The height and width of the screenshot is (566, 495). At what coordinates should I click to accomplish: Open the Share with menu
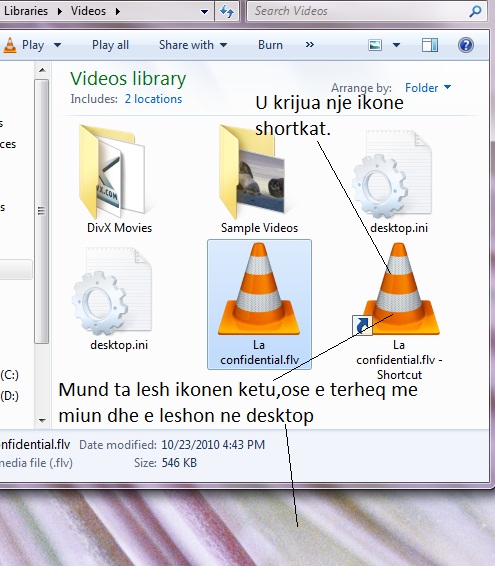click(193, 45)
